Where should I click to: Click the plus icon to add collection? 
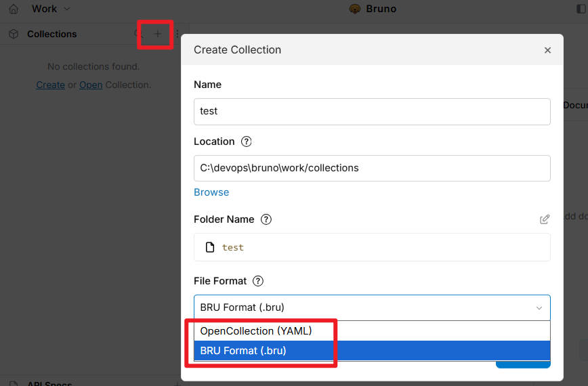coord(157,34)
